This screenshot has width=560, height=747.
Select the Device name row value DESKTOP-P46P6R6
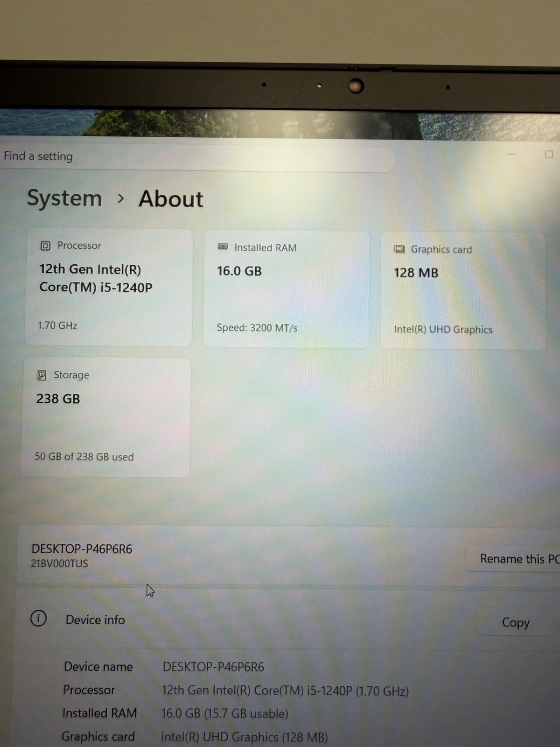213,667
